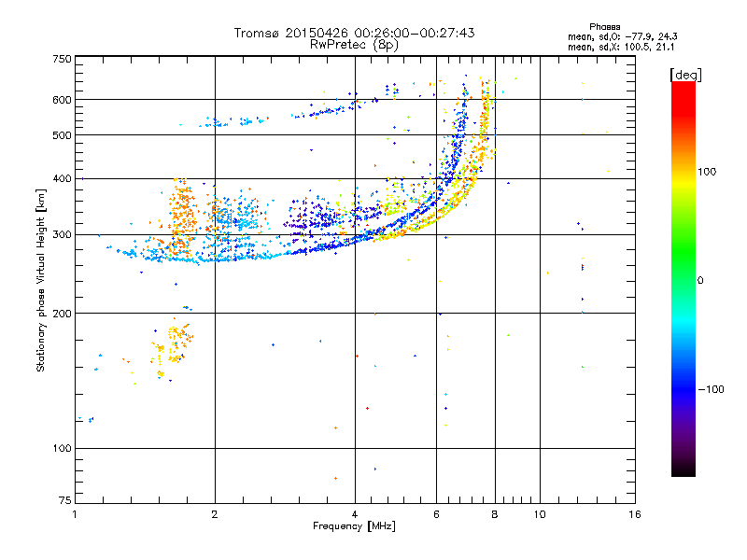Screen dimensions: 747x560
Task: Click the "Stationary phase Virtual Height [km]" axis label
Action: click(x=41, y=280)
